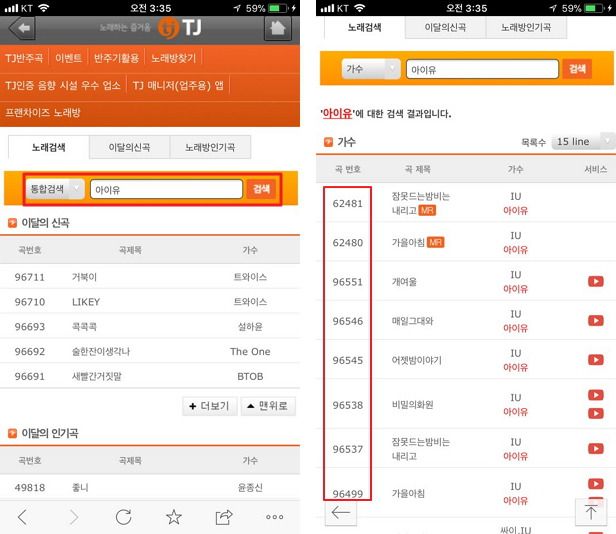The height and width of the screenshot is (534, 616).
Task: Focus search field on left screen
Action: [166, 189]
